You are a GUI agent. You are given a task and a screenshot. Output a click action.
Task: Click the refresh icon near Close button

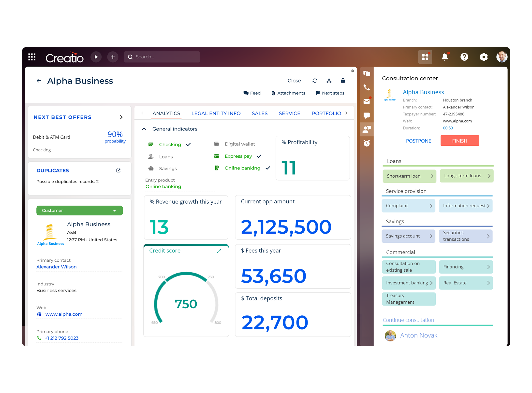coord(315,81)
